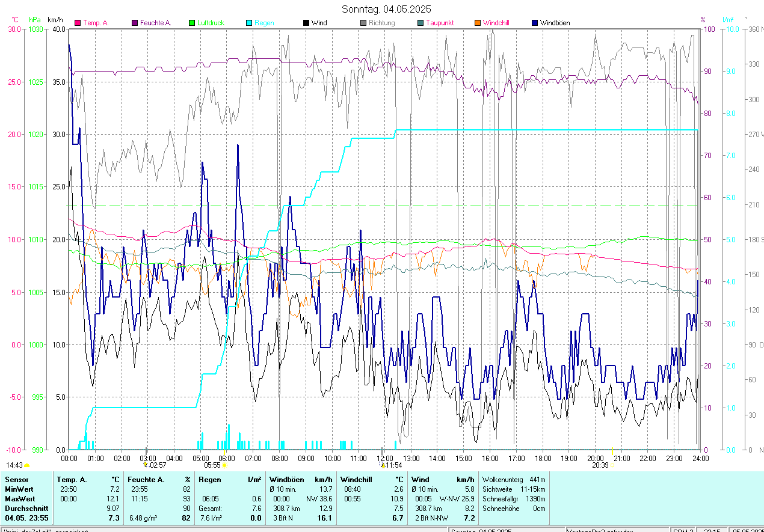Click the '11-15km' visibility value
764x532 pixels.
click(534, 489)
